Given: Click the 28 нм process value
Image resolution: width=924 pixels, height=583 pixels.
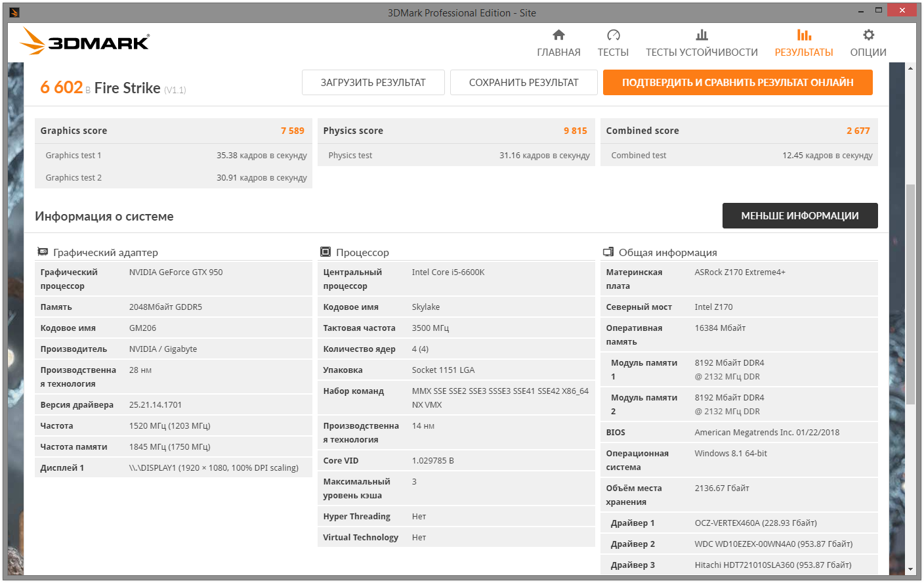Looking at the screenshot, I should [140, 370].
